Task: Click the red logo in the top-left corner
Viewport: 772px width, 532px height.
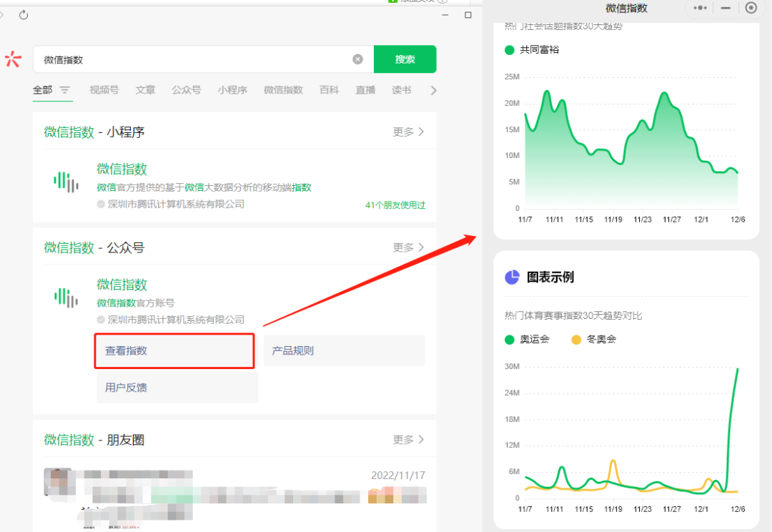Action: (x=13, y=59)
